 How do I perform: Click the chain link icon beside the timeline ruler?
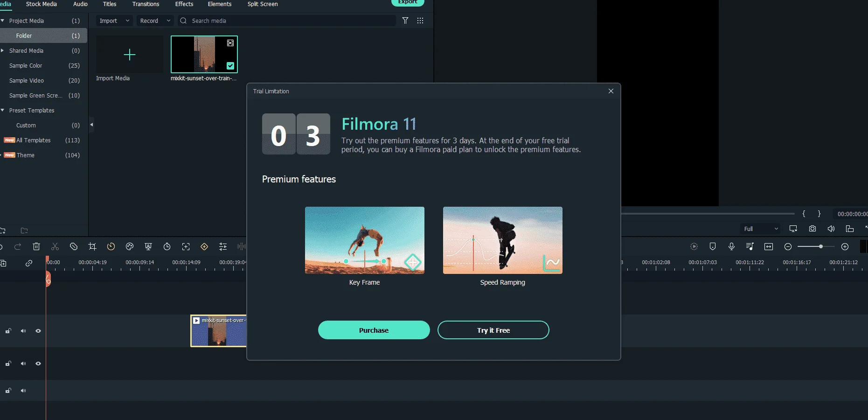click(x=29, y=263)
